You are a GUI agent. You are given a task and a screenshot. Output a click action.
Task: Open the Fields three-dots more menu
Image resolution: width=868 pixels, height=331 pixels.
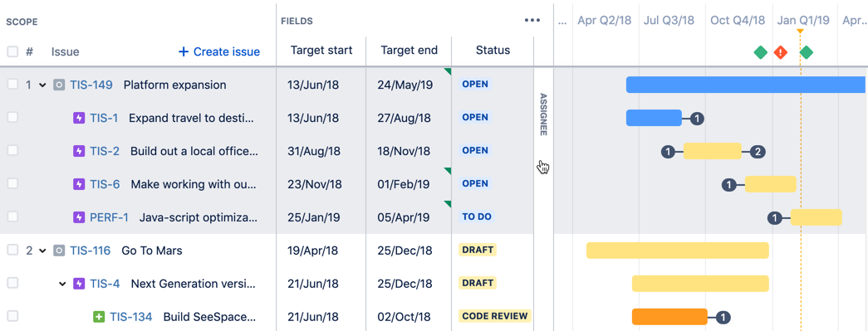click(x=532, y=21)
